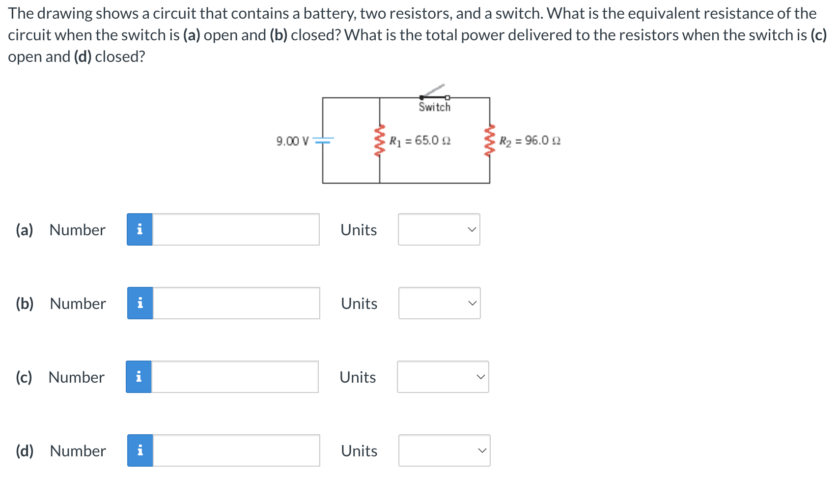
Task: Click the R2 = 96.0 Ω resistor label
Action: click(x=530, y=141)
